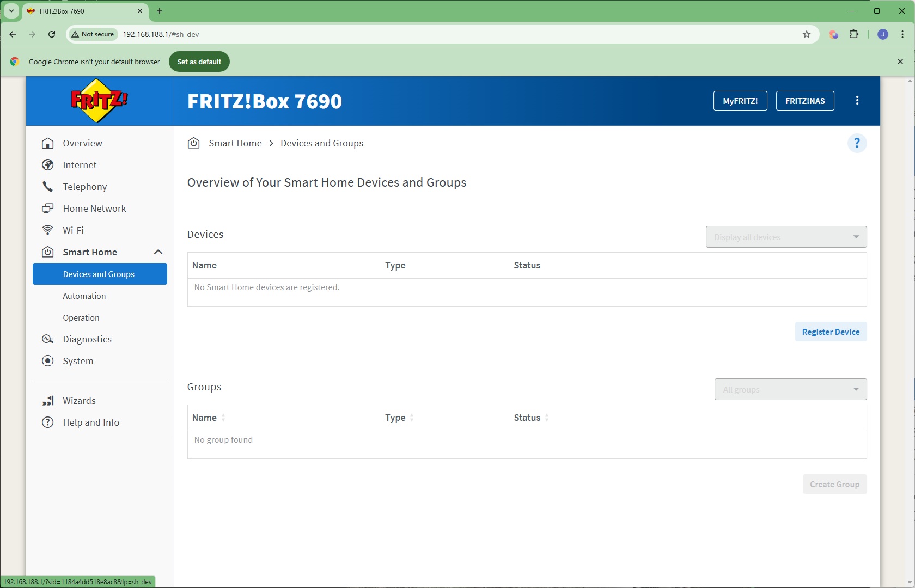Go to Home Network in sidebar
Screen dimensions: 915x588
(x=94, y=209)
